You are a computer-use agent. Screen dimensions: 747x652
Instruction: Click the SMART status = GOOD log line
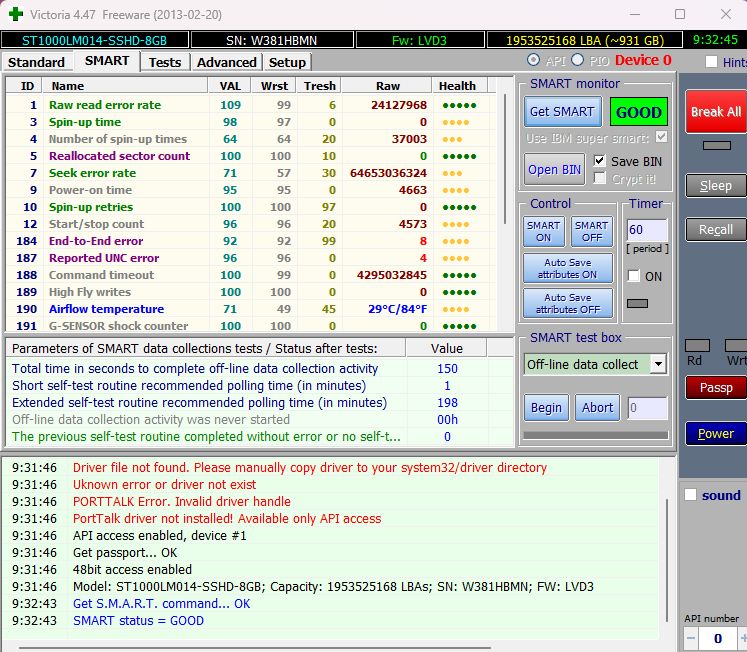coord(138,621)
